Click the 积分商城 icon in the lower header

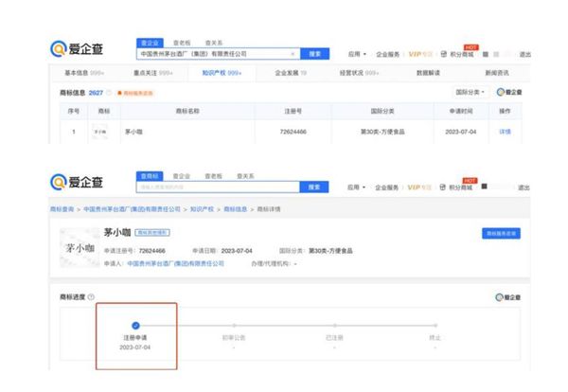tap(442, 187)
